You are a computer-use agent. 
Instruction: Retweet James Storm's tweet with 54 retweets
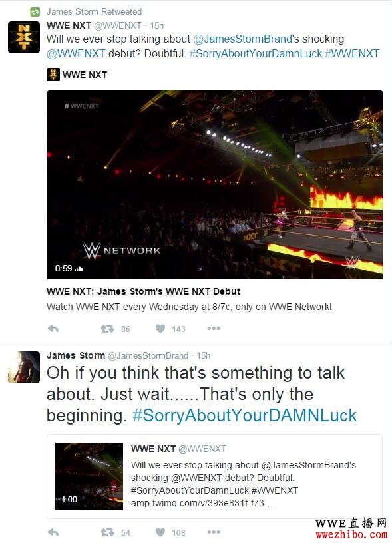[107, 532]
